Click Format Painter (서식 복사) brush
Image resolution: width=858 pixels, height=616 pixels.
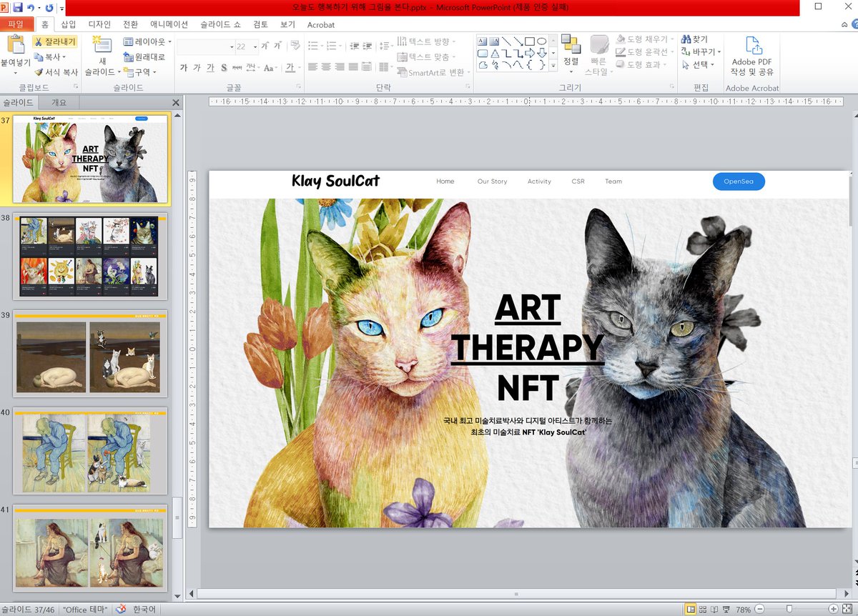55,72
